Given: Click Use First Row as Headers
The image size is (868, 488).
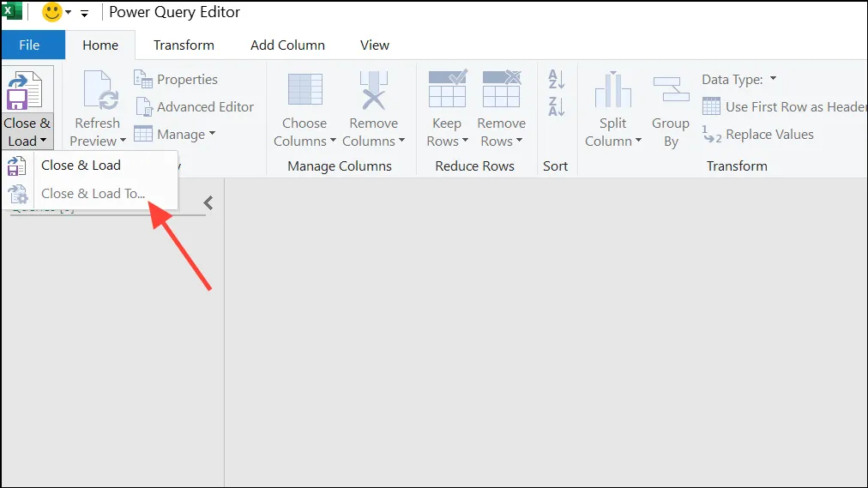Looking at the screenshot, I should [x=784, y=107].
